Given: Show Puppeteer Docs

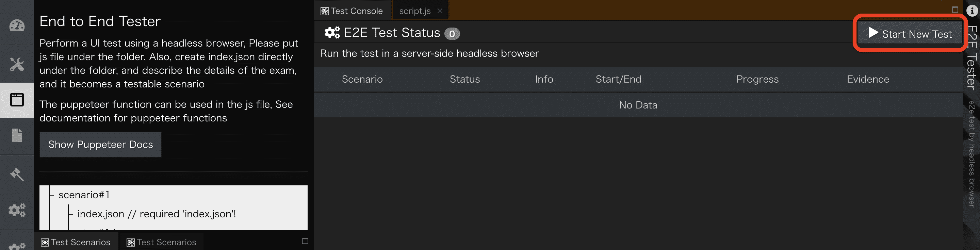Looking at the screenshot, I should (101, 145).
